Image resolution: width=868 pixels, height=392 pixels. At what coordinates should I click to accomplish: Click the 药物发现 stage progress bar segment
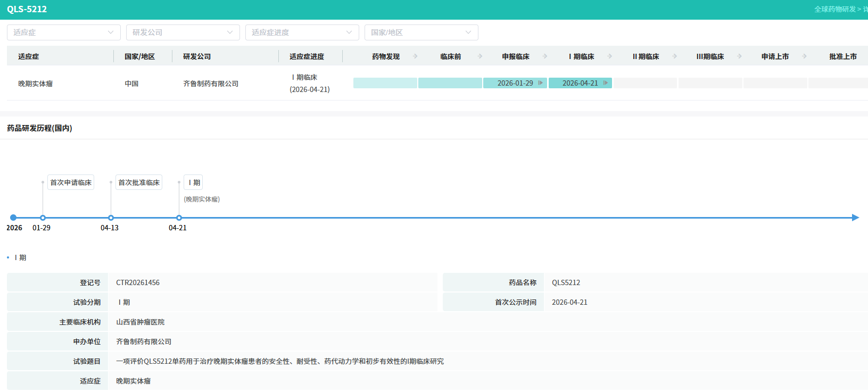point(385,83)
